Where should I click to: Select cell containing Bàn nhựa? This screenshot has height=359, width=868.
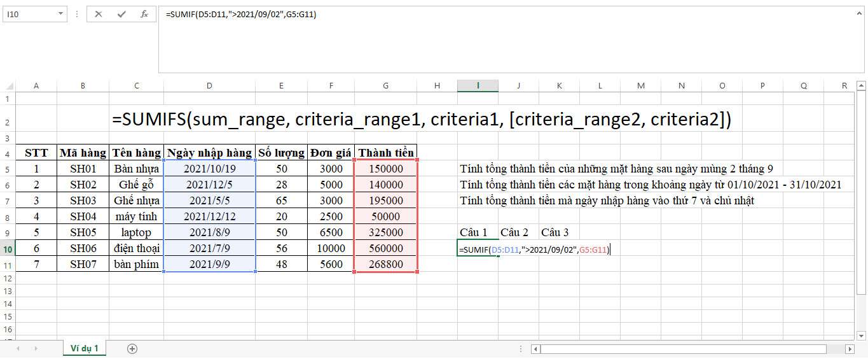[x=137, y=169]
